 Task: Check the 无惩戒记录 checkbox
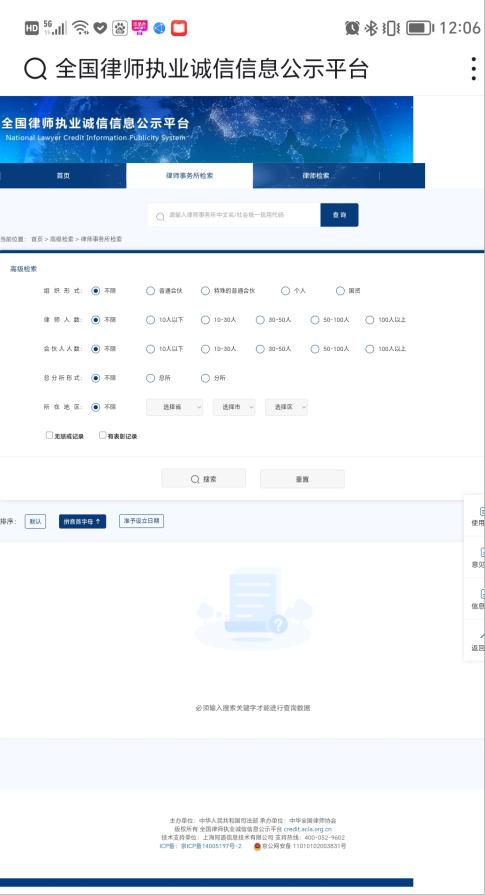(50, 435)
